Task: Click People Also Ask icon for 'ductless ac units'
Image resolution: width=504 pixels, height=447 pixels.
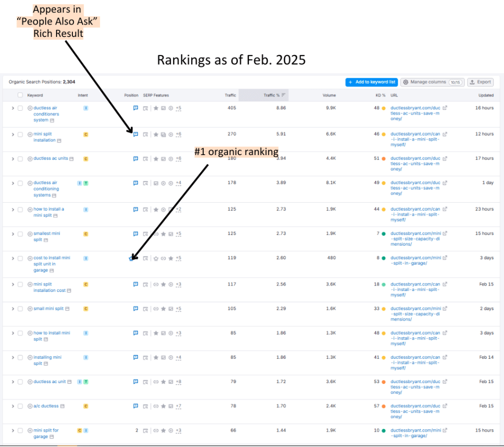Action: (135, 159)
